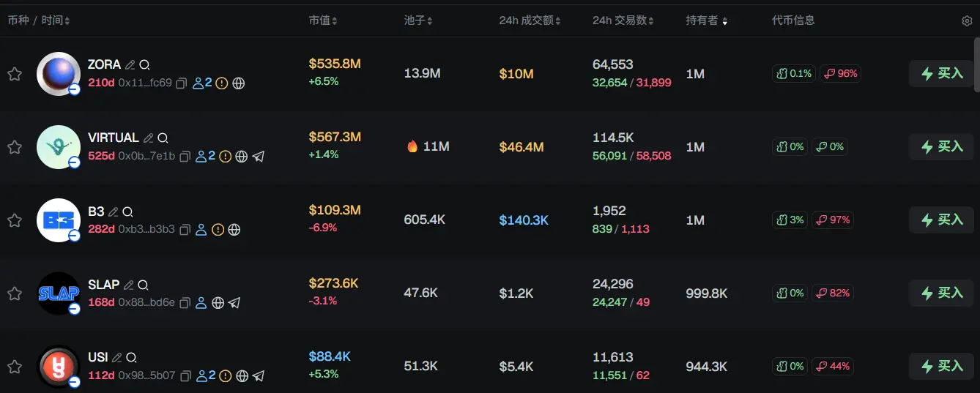Favorite ZORA with the star
This screenshot has height=393, width=980.
point(15,74)
